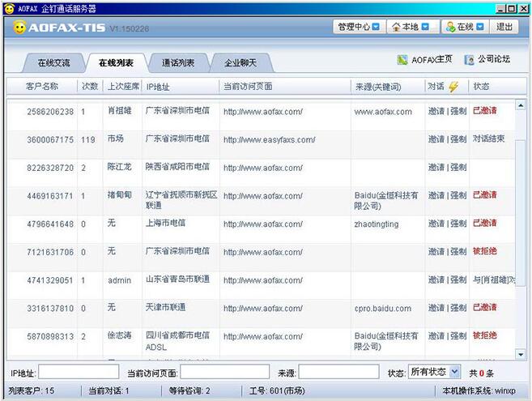The width and height of the screenshot is (532, 401).
Task: Switch to the 企业聊天 tab
Action: [240, 62]
